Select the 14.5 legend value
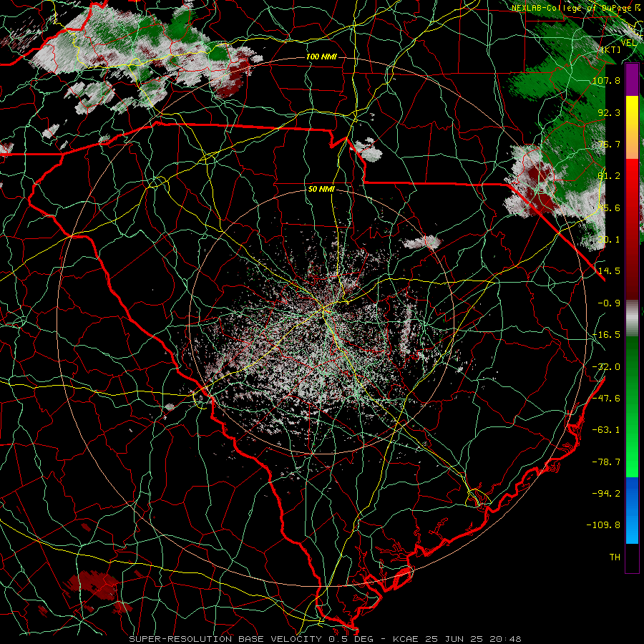 point(609,271)
